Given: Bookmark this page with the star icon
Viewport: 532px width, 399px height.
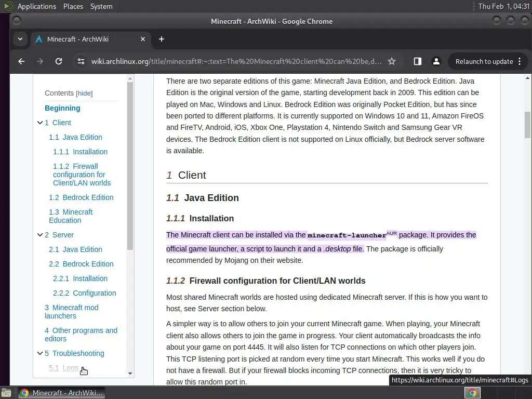Looking at the screenshot, I should [x=392, y=61].
